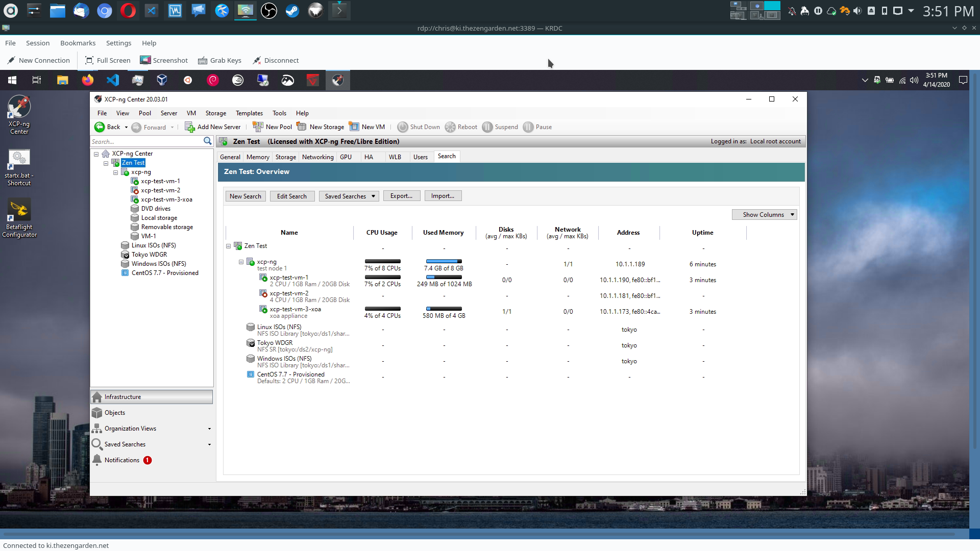The image size is (980, 551).
Task: Select Windows ISOs (NFS) in the tree
Action: (x=159, y=264)
